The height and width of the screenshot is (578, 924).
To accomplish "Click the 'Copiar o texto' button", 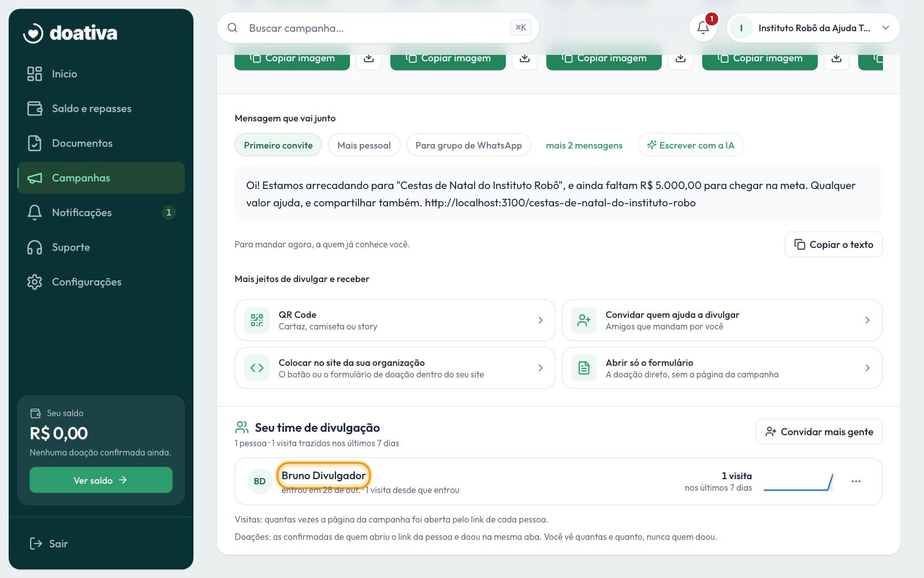I will (x=833, y=244).
